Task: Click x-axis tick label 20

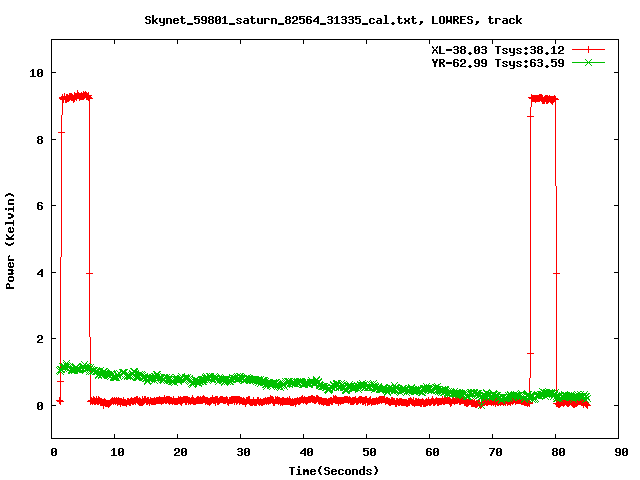Action: pyautogui.click(x=180, y=452)
